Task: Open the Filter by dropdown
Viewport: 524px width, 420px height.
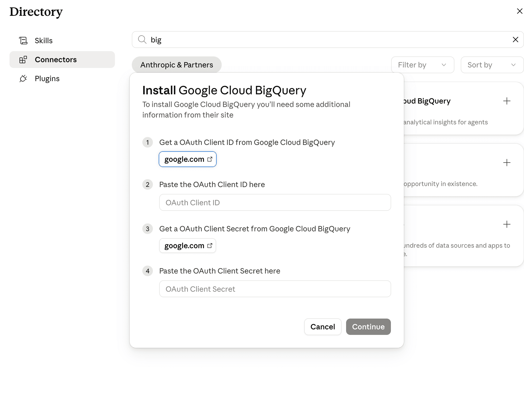Action: pos(423,65)
